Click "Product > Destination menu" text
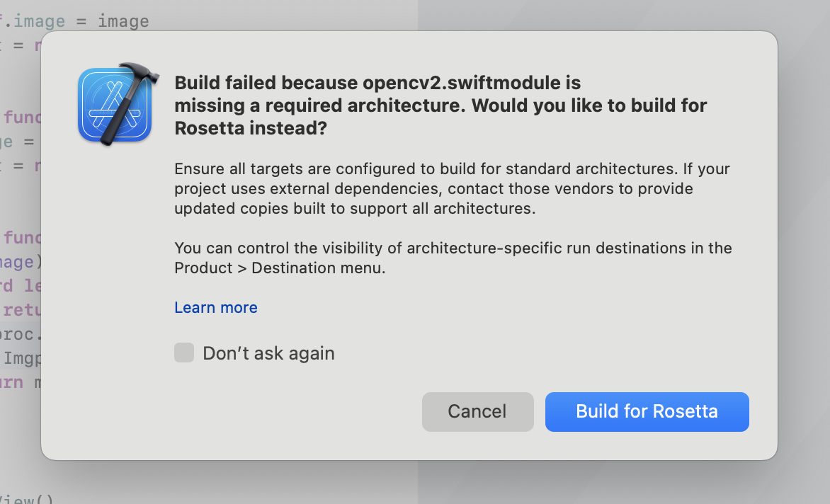 280,268
